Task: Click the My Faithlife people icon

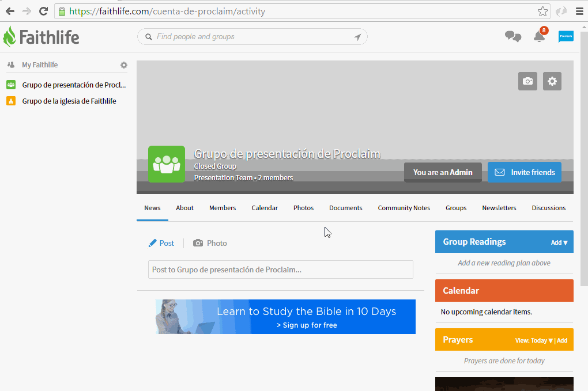Action: (x=11, y=65)
